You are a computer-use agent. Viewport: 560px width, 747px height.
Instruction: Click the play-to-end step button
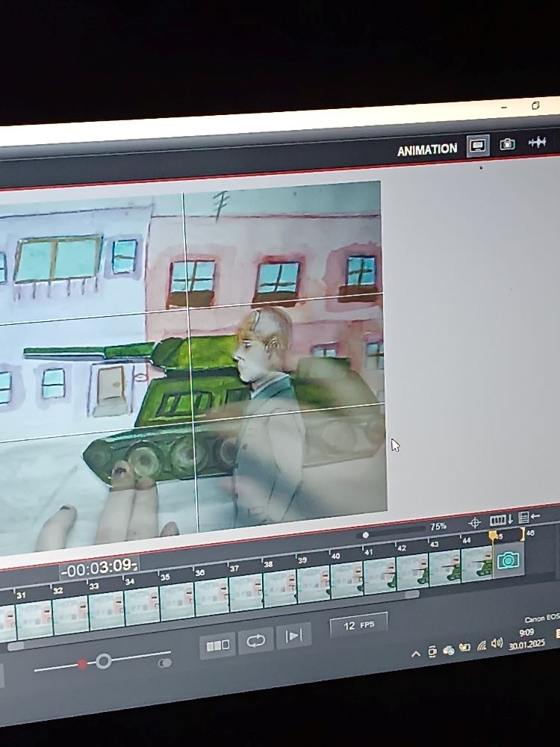point(293,636)
